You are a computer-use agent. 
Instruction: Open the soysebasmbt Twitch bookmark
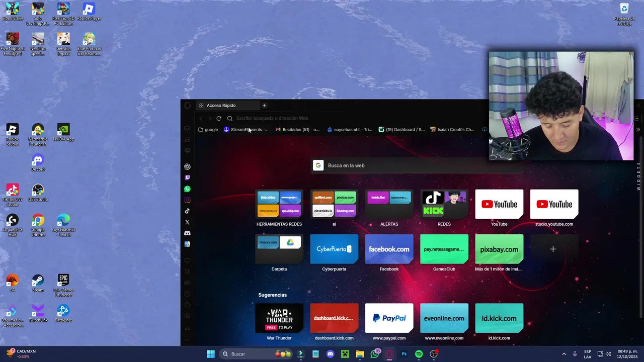point(350,130)
